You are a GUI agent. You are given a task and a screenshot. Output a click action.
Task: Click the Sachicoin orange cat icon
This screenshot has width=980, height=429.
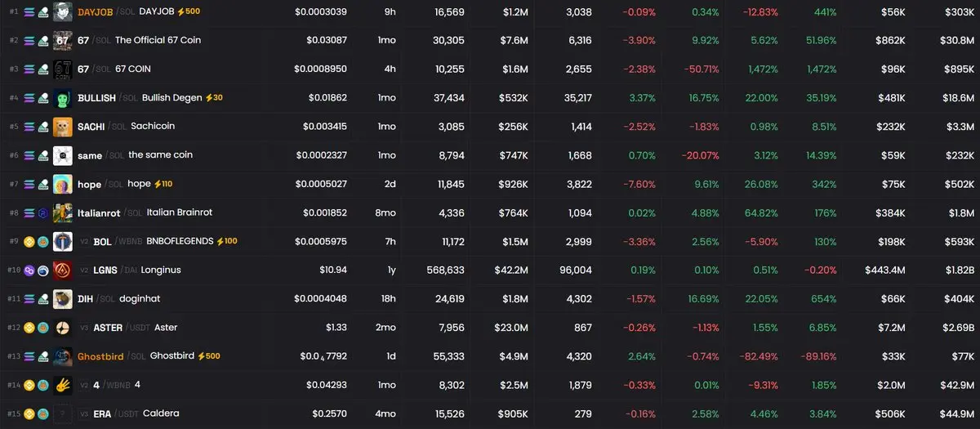coord(62,127)
